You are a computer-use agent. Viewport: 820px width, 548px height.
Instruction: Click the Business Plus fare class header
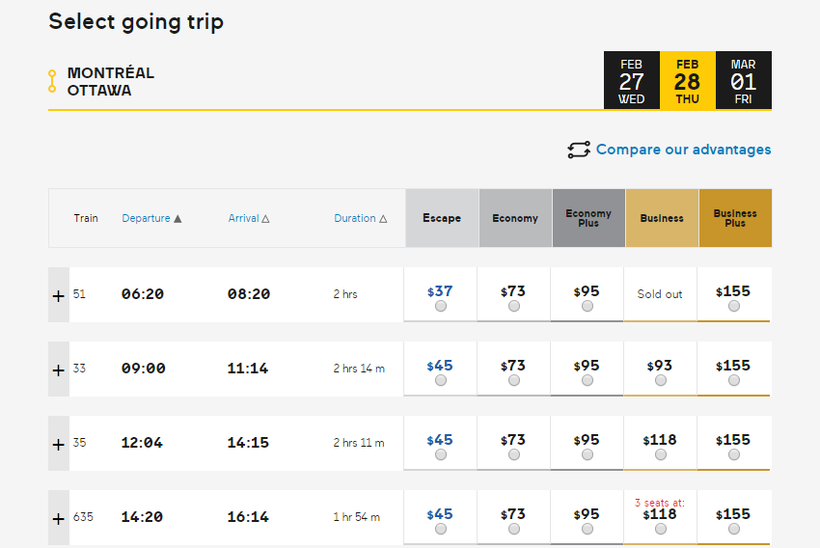point(735,218)
